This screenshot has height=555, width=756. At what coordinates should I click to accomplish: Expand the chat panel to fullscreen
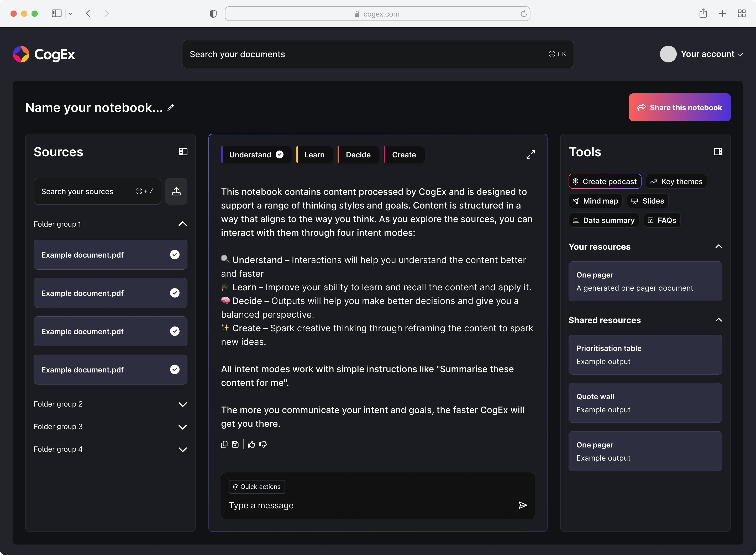531,154
